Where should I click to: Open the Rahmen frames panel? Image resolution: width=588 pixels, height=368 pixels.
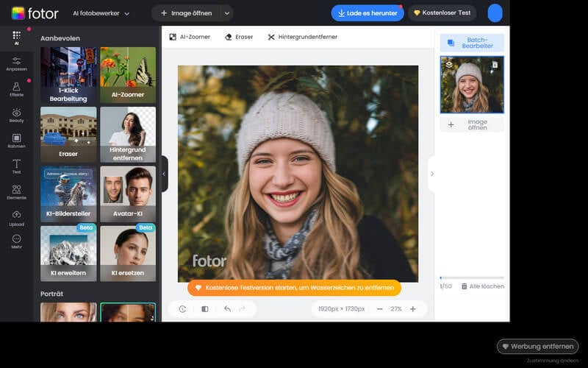coord(16,141)
